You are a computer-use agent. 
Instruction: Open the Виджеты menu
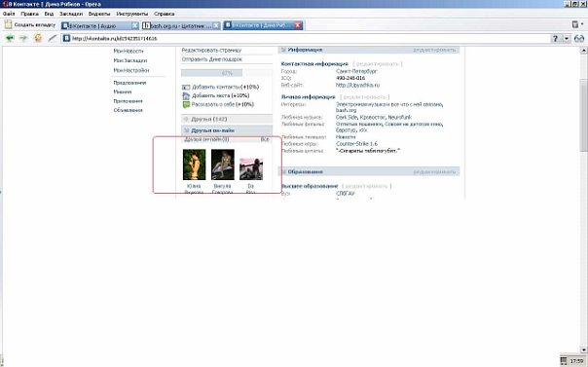[x=99, y=14]
